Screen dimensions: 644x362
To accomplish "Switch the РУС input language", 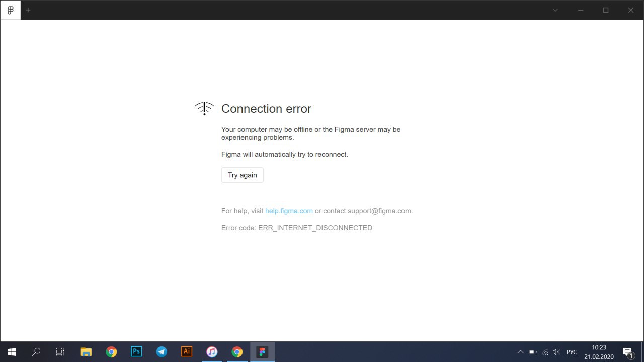I will click(572, 352).
